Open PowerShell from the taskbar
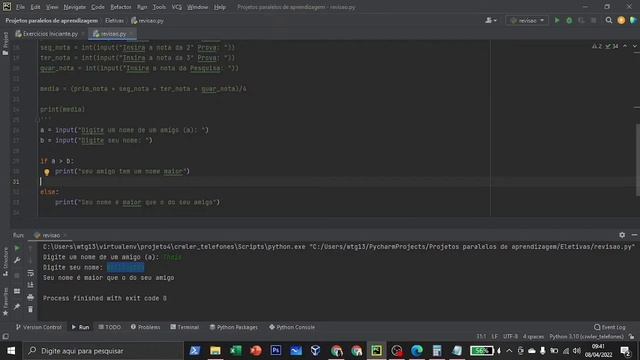This screenshot has width=640, height=360. point(195,351)
